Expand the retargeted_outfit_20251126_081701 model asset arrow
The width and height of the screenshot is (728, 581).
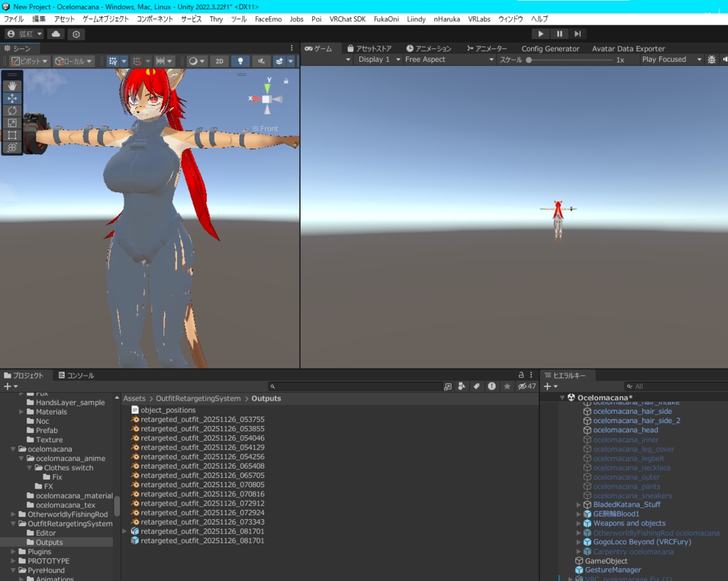(124, 531)
